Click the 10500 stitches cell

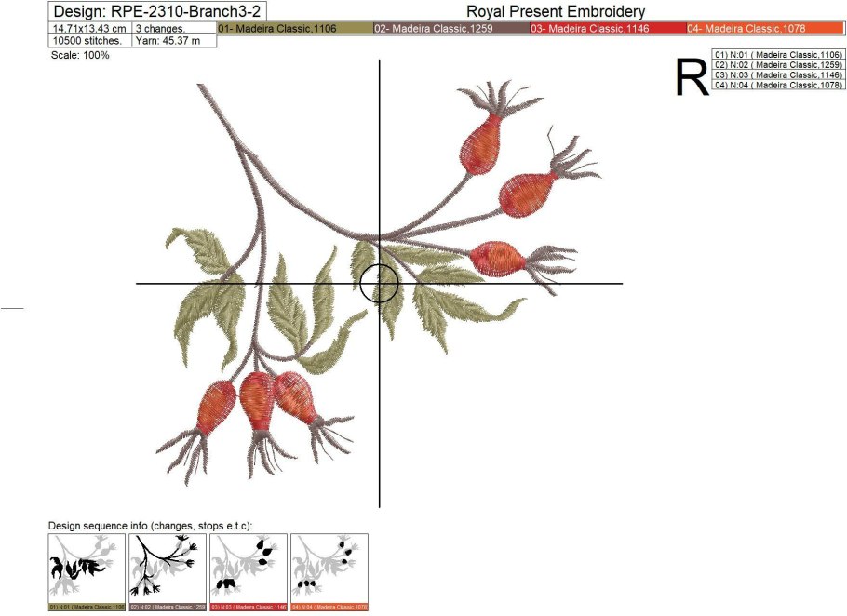(x=90, y=41)
